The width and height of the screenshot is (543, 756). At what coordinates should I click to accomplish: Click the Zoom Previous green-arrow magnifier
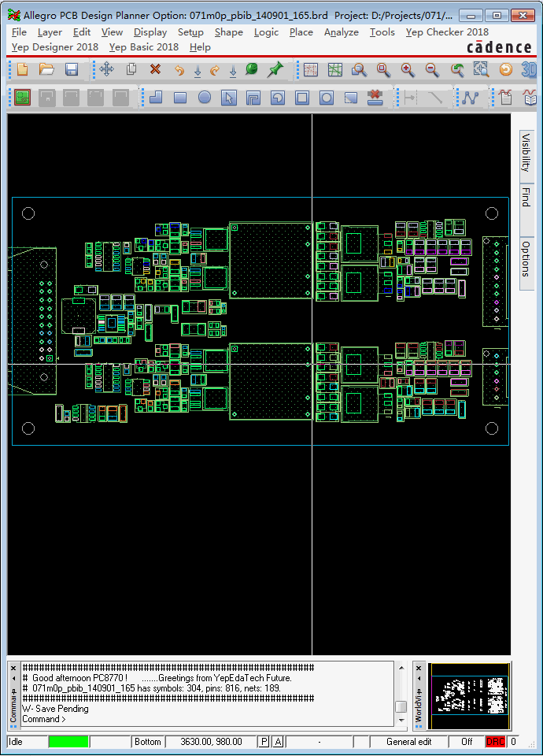pyautogui.click(x=456, y=70)
